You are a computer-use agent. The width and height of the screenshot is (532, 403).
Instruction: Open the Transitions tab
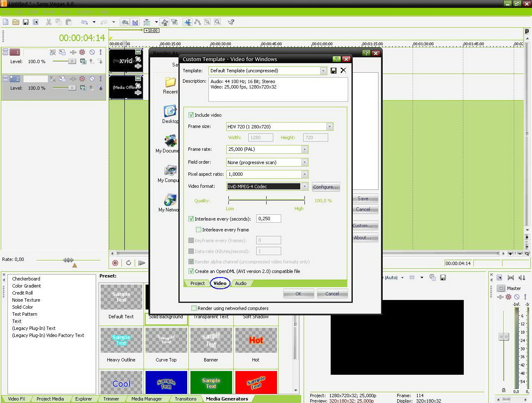[x=186, y=399]
